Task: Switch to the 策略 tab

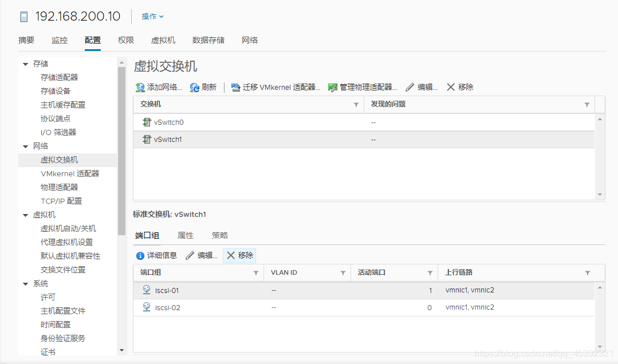Action: click(219, 236)
